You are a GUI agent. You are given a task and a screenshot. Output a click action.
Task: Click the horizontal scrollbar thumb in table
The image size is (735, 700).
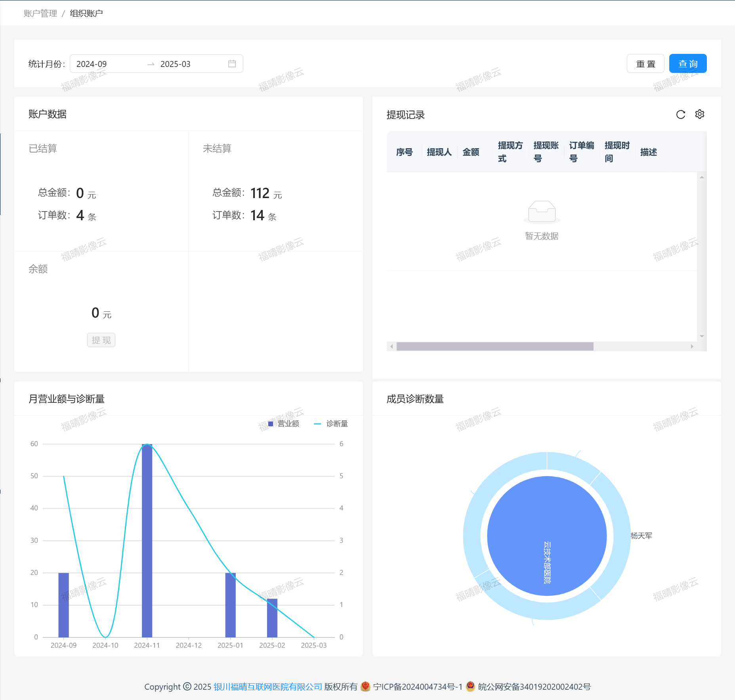point(494,347)
